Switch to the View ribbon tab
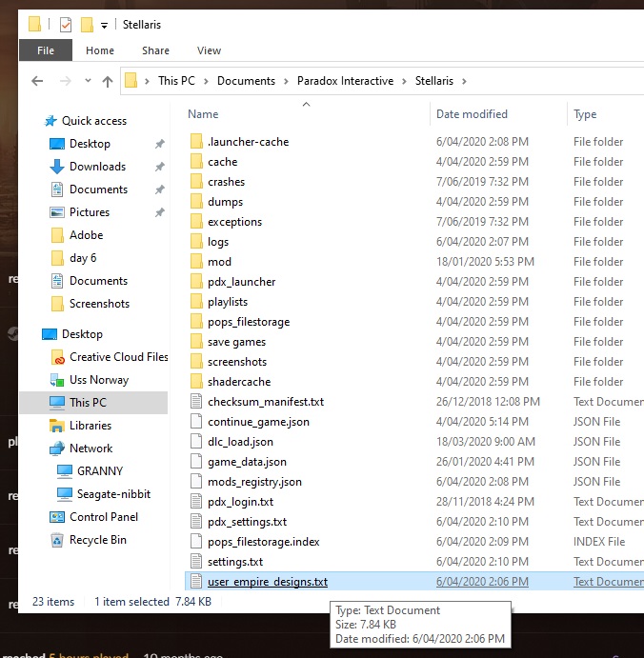 coord(209,50)
